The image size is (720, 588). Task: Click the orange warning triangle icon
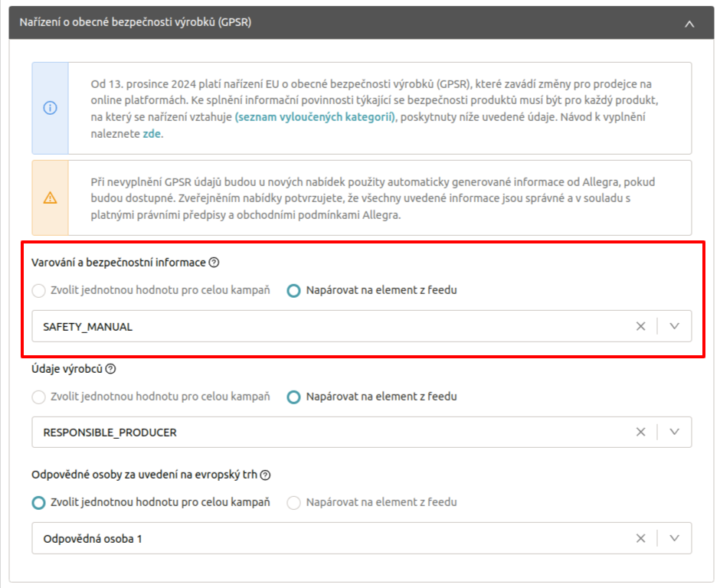[x=50, y=198]
